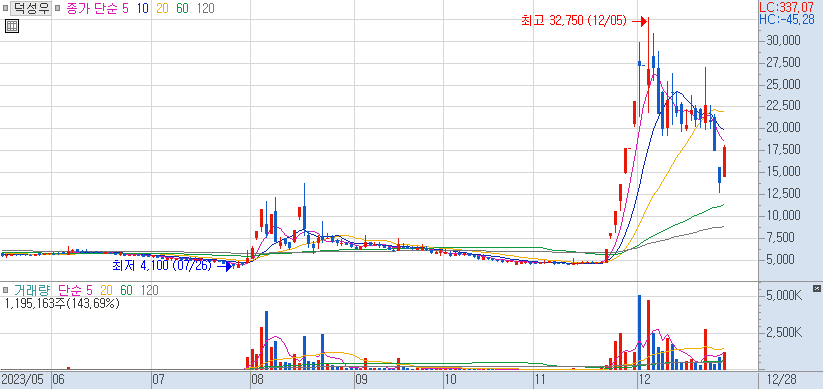Open the data grid table icon
Viewport: 823px width, 389px height.
coord(12,26)
